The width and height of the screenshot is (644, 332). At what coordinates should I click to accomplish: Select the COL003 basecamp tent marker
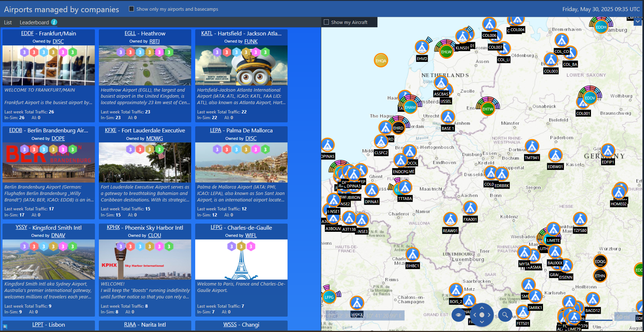(551, 60)
